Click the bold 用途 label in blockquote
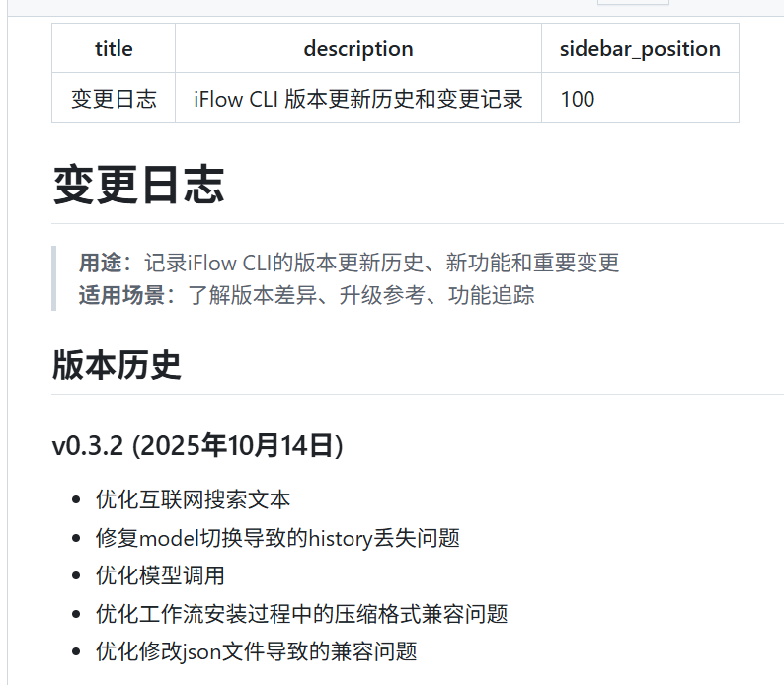This screenshot has height=685, width=784. pyautogui.click(x=104, y=263)
